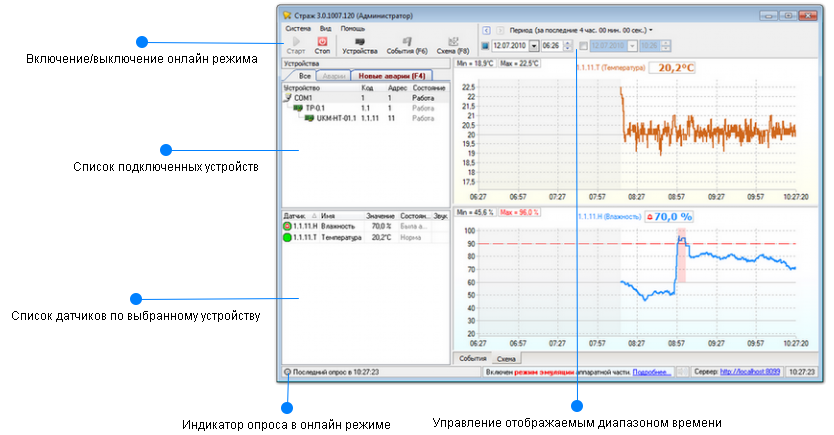This screenshot has width=834, height=435.
Task: Click the start date field 12.07.2010
Action: pos(510,46)
